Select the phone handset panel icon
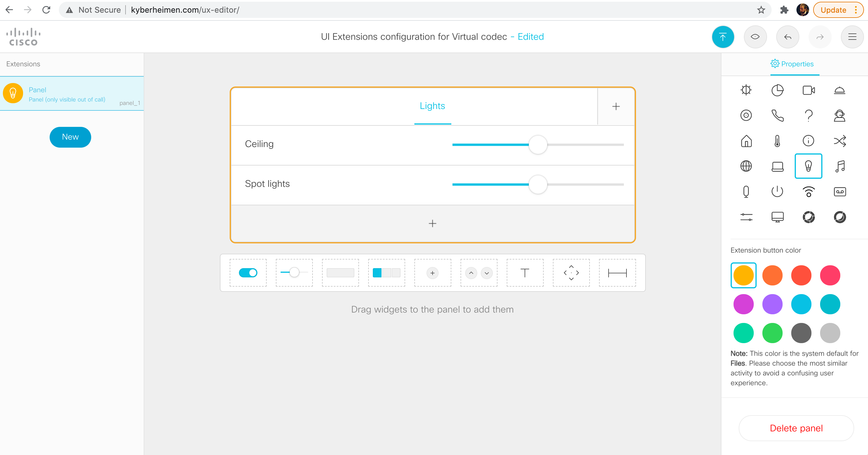Viewport: 868px width, 455px height. 777,116
